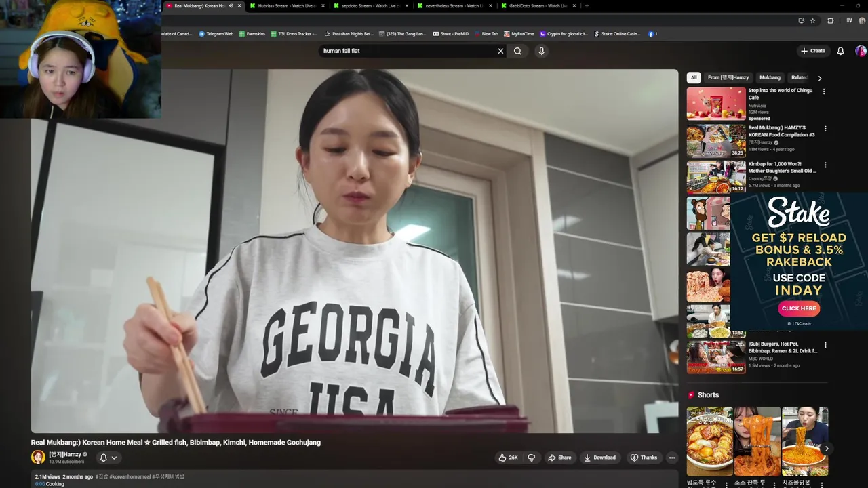Screen dimensions: 868x488
Task: Open Chingu Cafe sponsored thumbnail
Action: click(716, 104)
